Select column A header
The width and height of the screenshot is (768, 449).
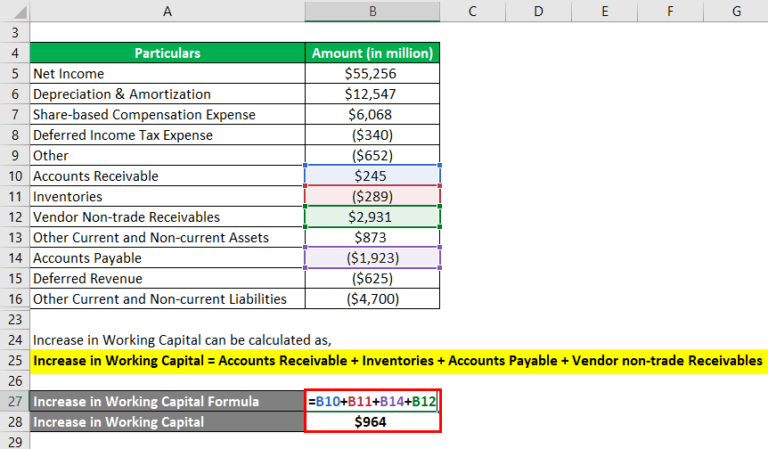167,11
